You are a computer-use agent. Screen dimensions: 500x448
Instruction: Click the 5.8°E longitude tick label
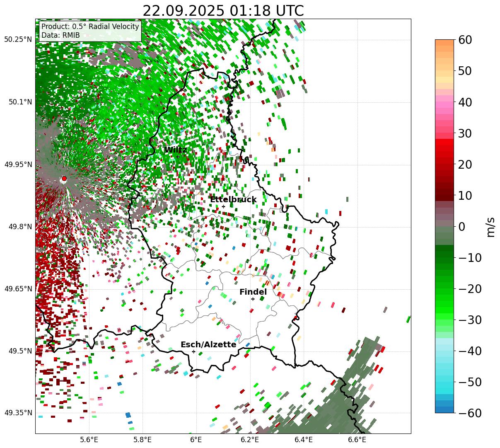(x=143, y=441)
